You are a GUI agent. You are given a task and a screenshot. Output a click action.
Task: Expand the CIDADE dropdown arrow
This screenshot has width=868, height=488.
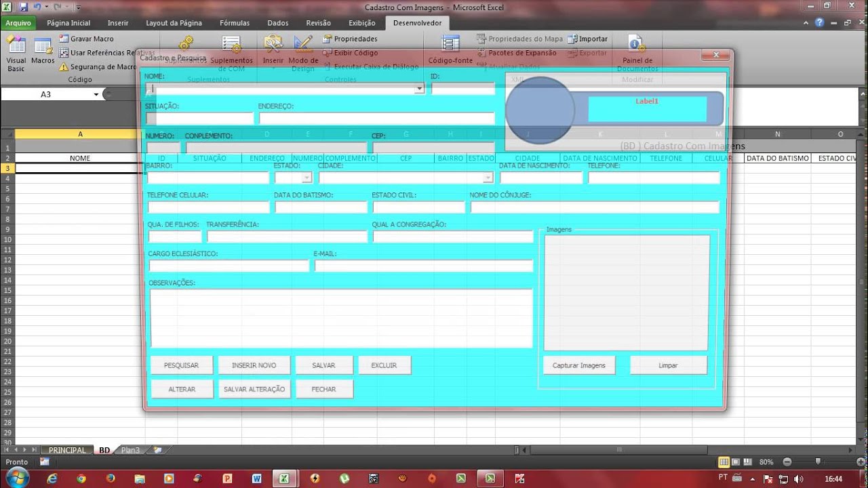click(488, 178)
